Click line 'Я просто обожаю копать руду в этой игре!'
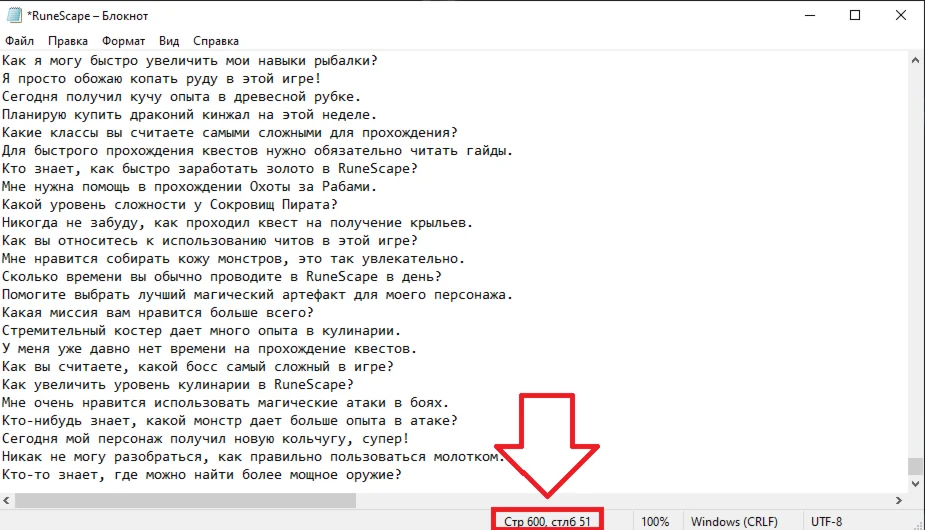This screenshot has width=925, height=530. (161, 78)
